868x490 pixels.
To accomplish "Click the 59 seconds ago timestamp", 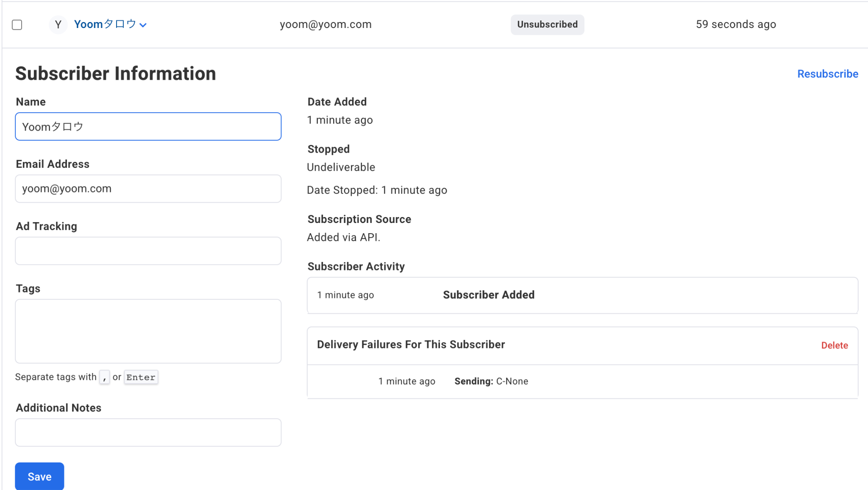I will pos(736,25).
